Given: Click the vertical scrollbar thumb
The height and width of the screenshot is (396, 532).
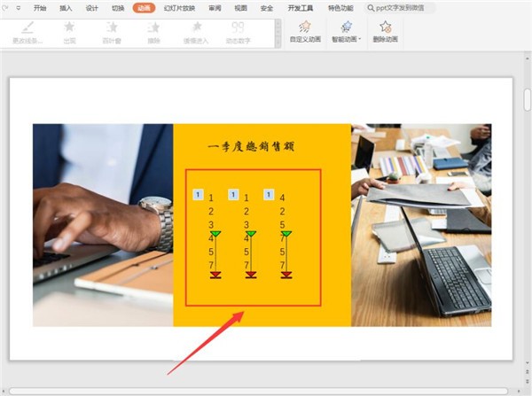Looking at the screenshot, I should (528, 100).
